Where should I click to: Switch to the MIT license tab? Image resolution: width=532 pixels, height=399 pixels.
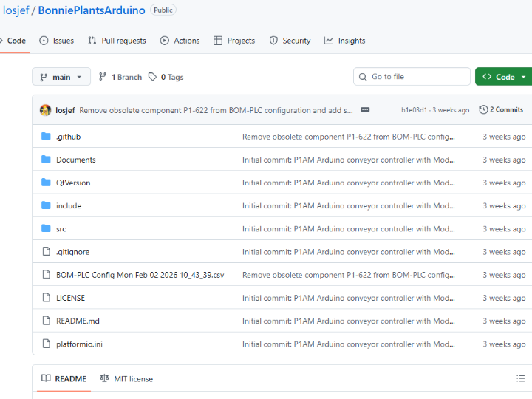126,378
